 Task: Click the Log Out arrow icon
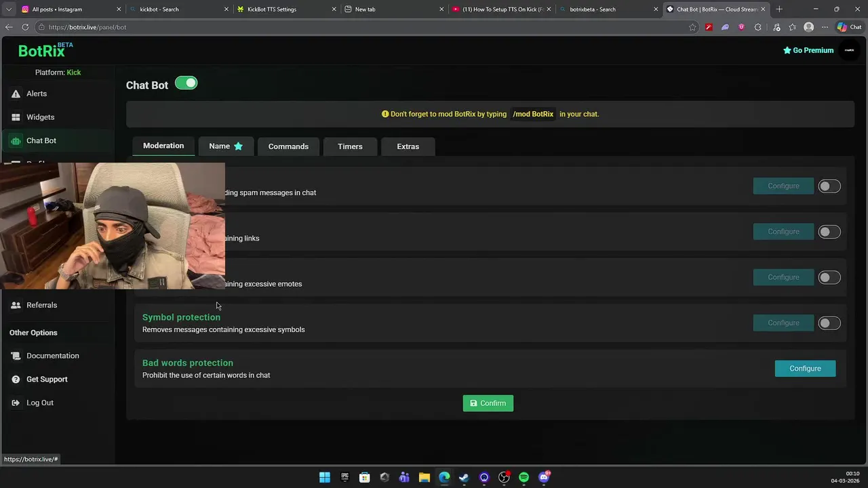16,403
